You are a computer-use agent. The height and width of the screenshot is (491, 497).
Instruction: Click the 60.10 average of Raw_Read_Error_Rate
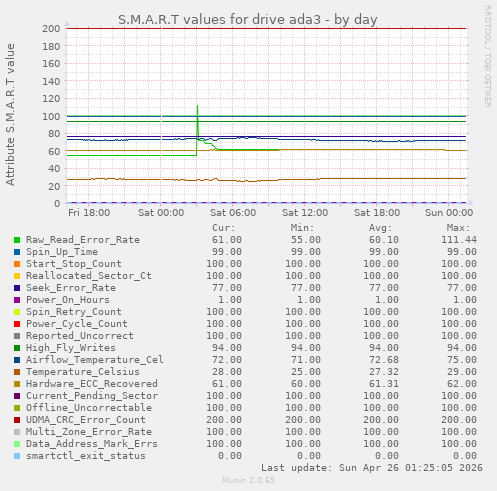384,240
